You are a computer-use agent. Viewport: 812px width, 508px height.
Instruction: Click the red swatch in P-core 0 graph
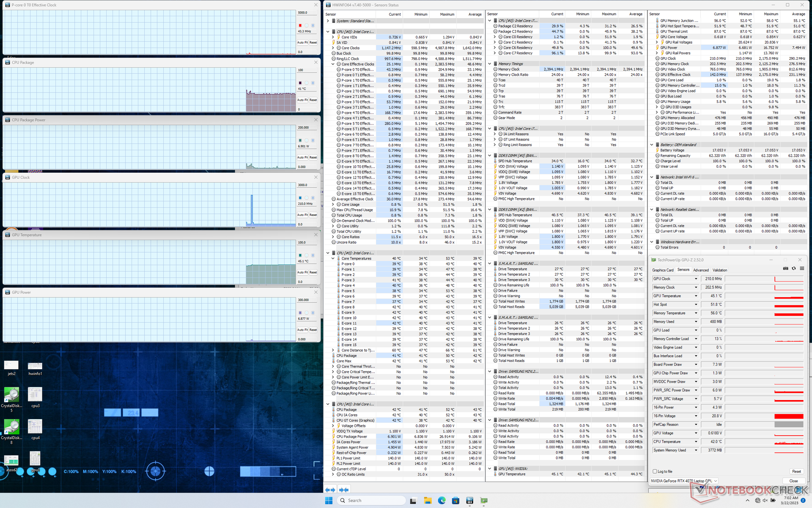(x=300, y=25)
